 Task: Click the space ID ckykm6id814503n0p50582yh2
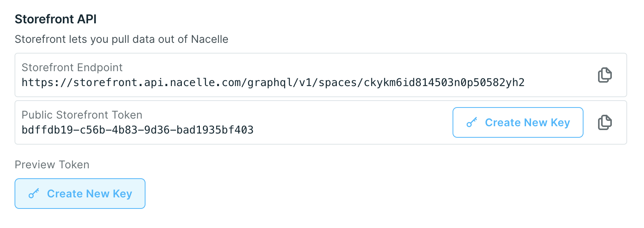point(444,83)
